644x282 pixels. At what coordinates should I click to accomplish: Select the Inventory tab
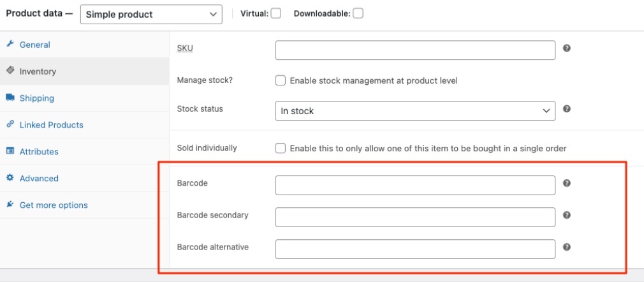38,71
